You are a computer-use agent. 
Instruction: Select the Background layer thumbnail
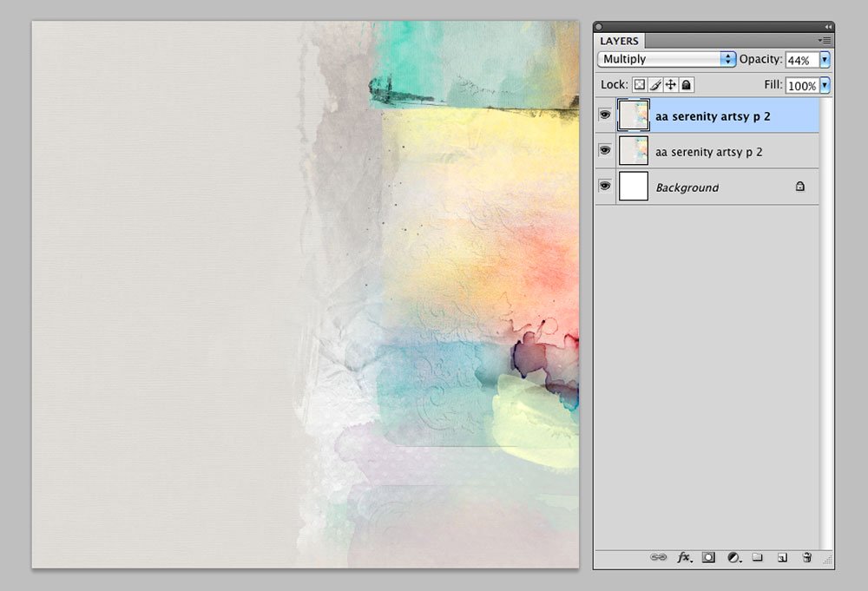click(x=634, y=186)
